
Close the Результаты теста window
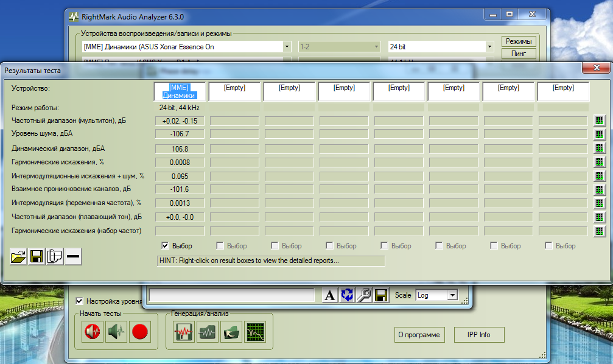pos(596,68)
